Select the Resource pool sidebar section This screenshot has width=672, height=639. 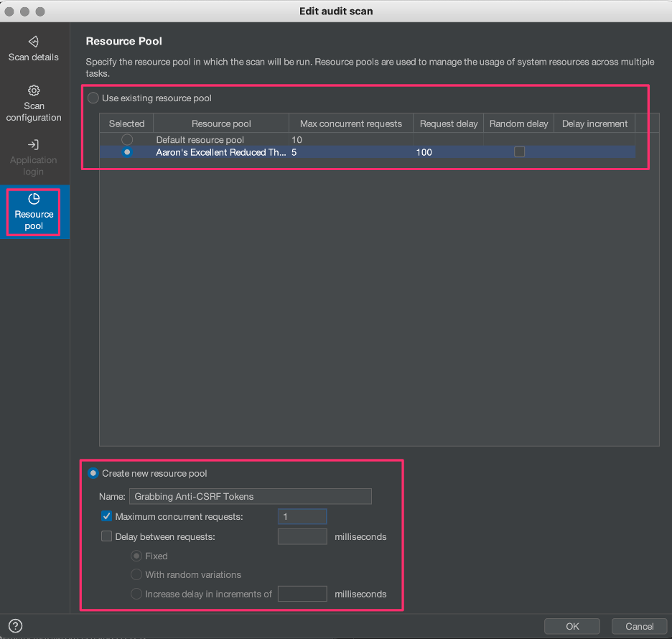coord(34,212)
